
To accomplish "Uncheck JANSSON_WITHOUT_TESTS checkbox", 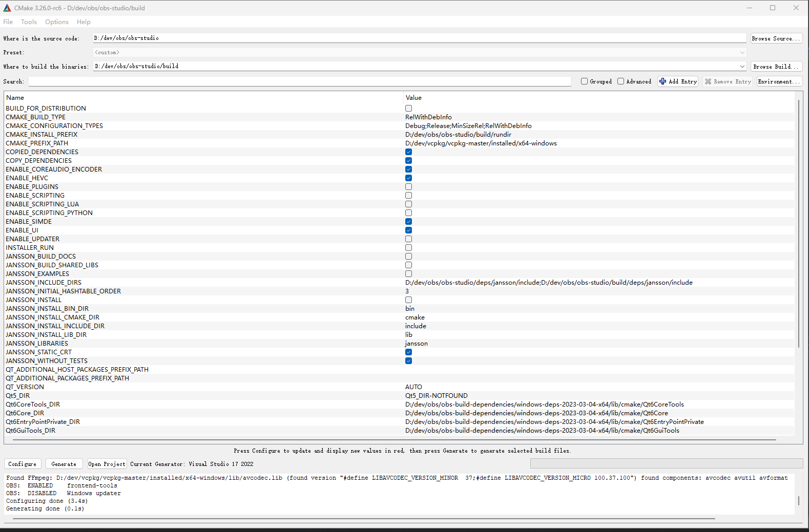I will (408, 361).
